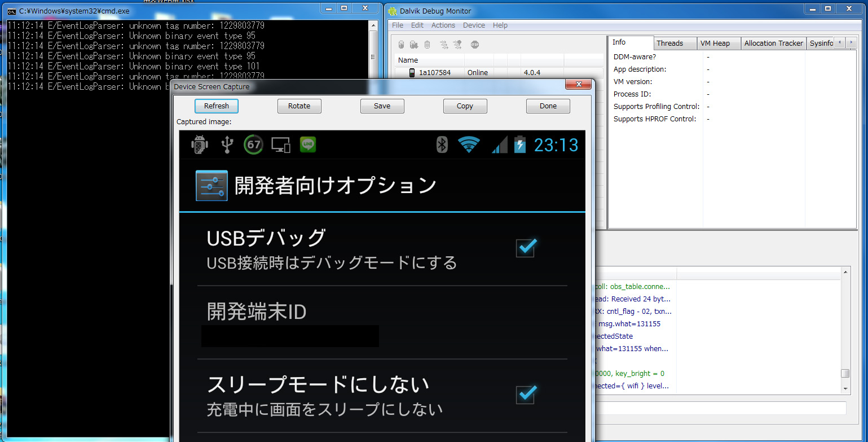This screenshot has height=442, width=868.
Task: Click the Start Method Profiling icon
Action: click(457, 45)
